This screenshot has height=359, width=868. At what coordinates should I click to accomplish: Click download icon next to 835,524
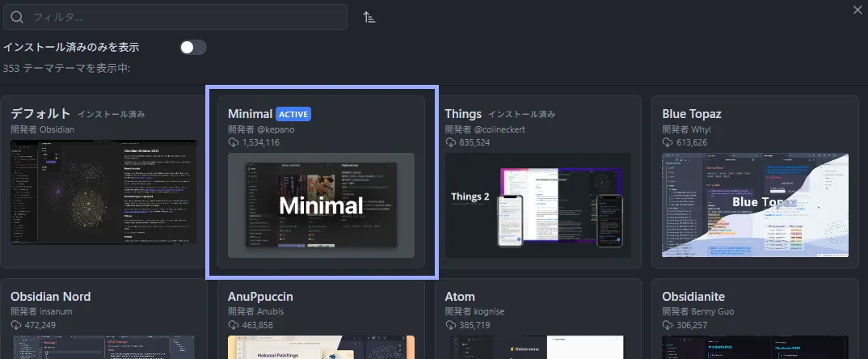click(x=450, y=142)
